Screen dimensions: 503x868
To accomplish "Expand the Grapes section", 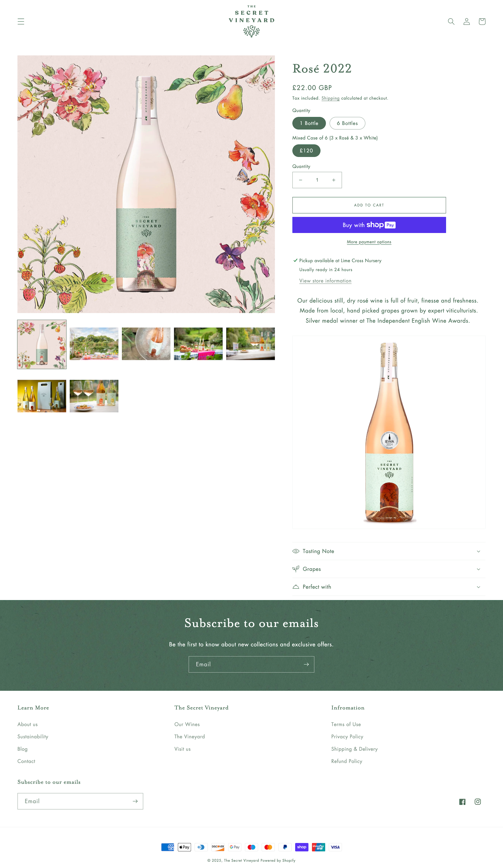I will click(389, 569).
